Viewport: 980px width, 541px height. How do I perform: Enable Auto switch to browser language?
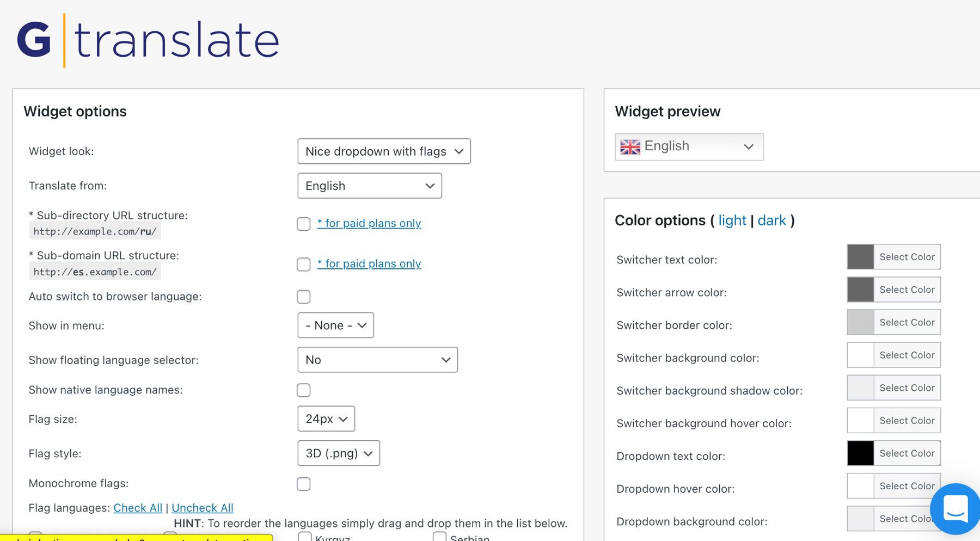click(303, 297)
